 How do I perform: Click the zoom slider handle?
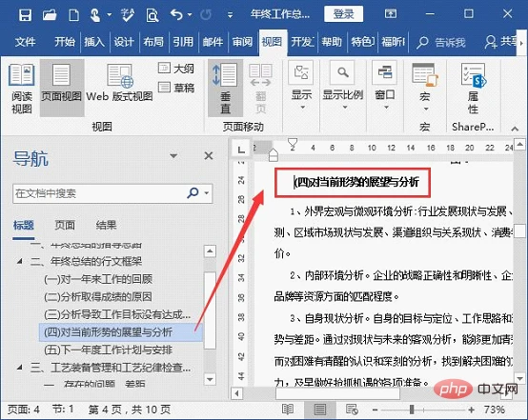tap(412, 410)
